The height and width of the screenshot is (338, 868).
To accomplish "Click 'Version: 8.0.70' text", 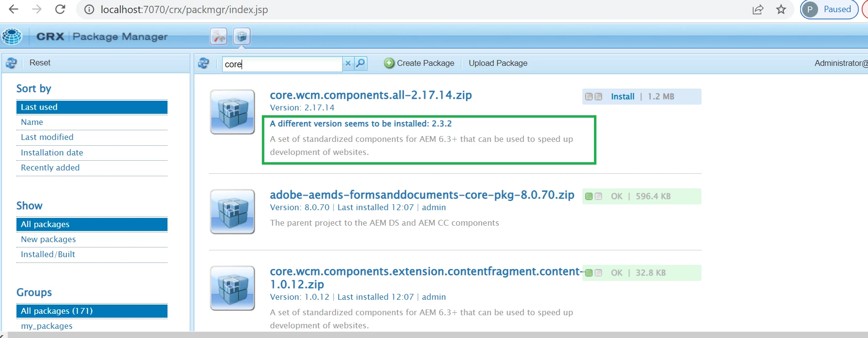I will click(x=300, y=207).
